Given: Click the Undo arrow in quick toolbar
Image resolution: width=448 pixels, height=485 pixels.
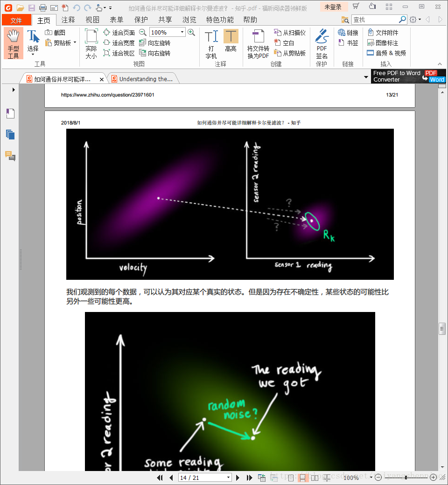Looking at the screenshot, I should (x=77, y=8).
